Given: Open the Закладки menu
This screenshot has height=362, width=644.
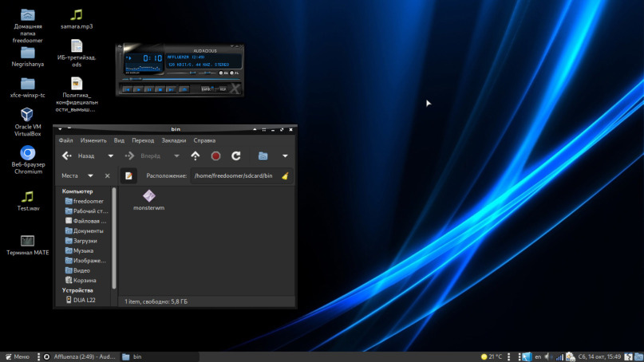Looking at the screenshot, I should tap(173, 140).
